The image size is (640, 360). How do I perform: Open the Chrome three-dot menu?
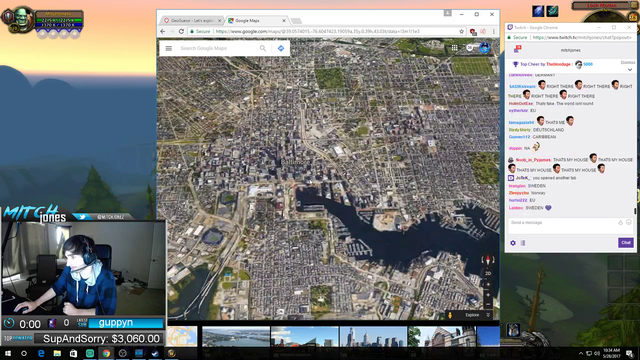pyautogui.click(x=493, y=31)
